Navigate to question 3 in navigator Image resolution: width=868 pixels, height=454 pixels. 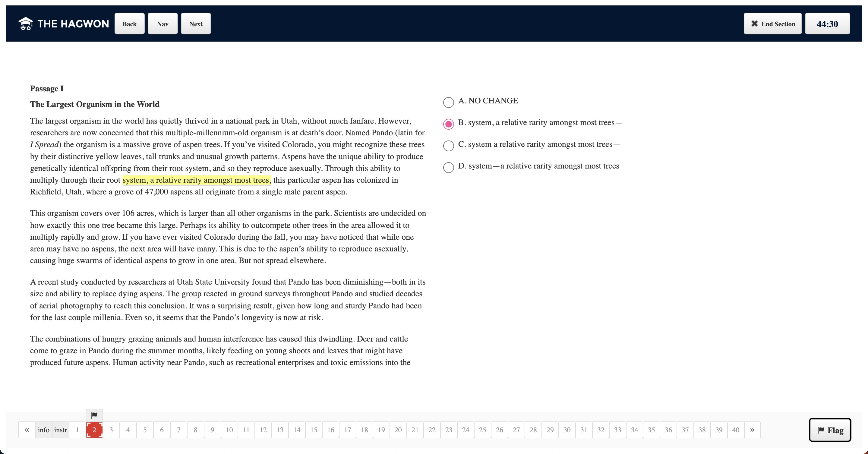[x=111, y=429]
